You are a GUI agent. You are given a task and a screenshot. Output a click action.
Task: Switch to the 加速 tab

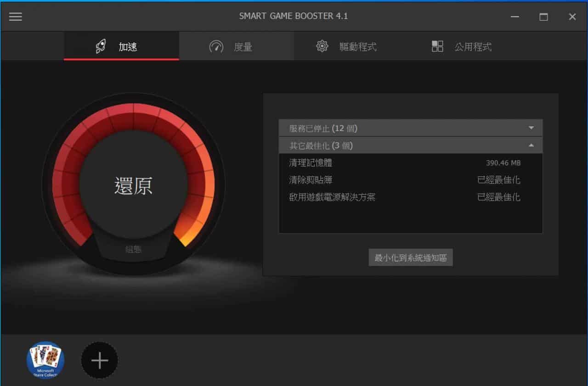[121, 46]
